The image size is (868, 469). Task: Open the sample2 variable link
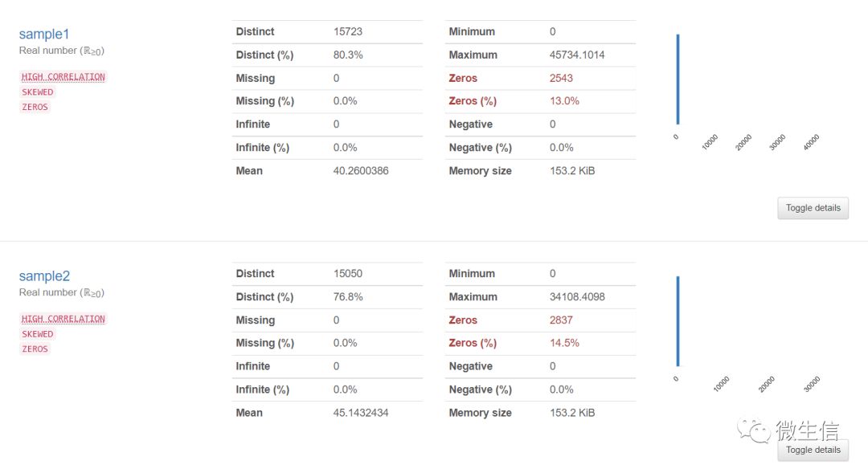click(44, 276)
